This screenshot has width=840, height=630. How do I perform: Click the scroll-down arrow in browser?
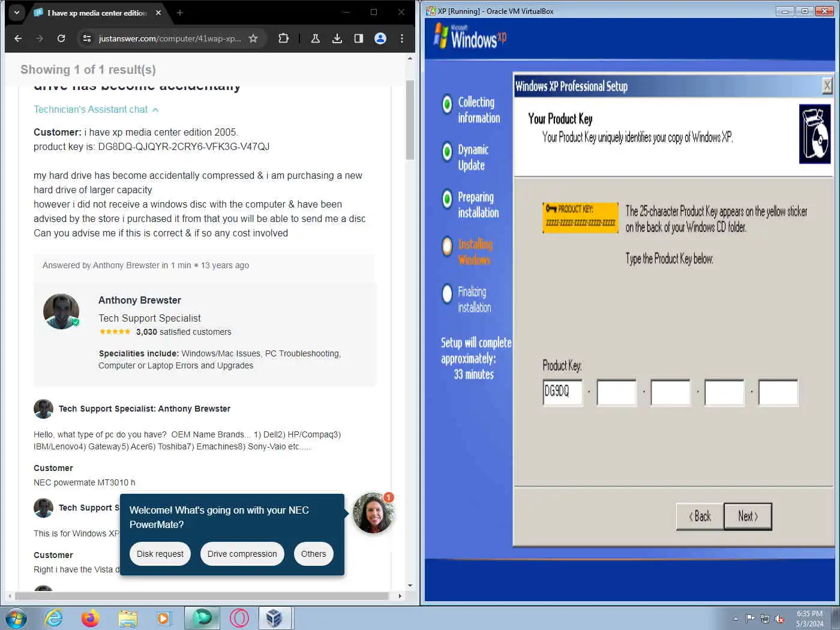coord(410,586)
